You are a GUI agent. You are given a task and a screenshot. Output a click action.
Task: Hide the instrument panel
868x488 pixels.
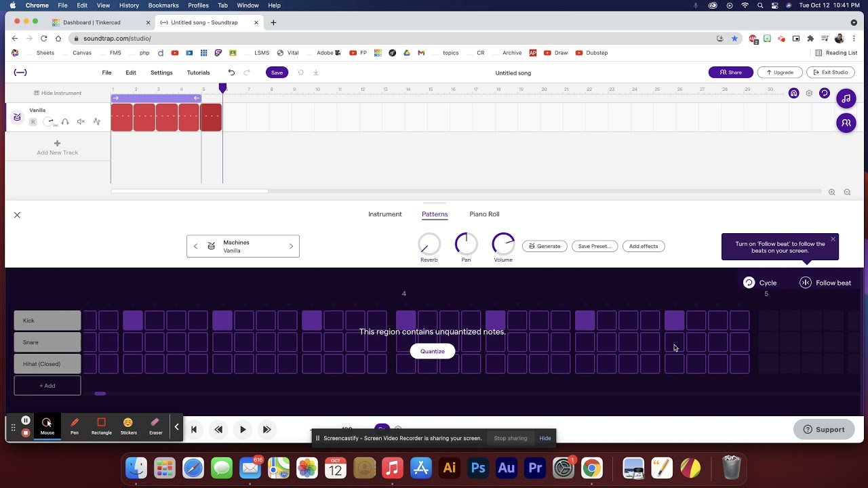(58, 93)
